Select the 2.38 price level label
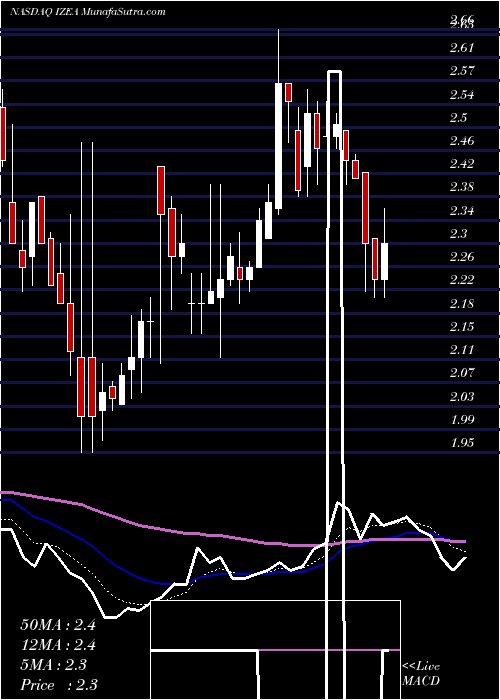Screen dimensions: 500x700 pyautogui.click(x=462, y=187)
